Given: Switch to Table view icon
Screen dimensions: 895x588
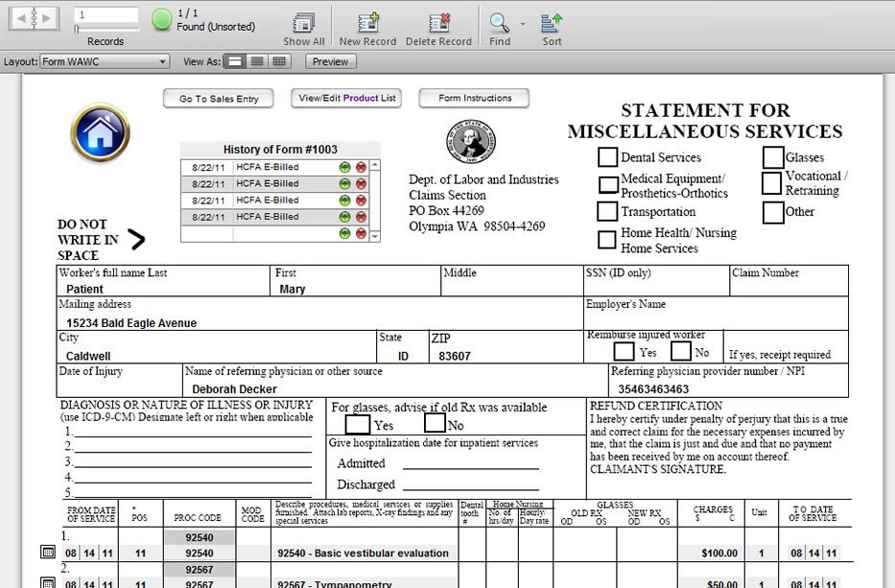Looking at the screenshot, I should click(279, 61).
